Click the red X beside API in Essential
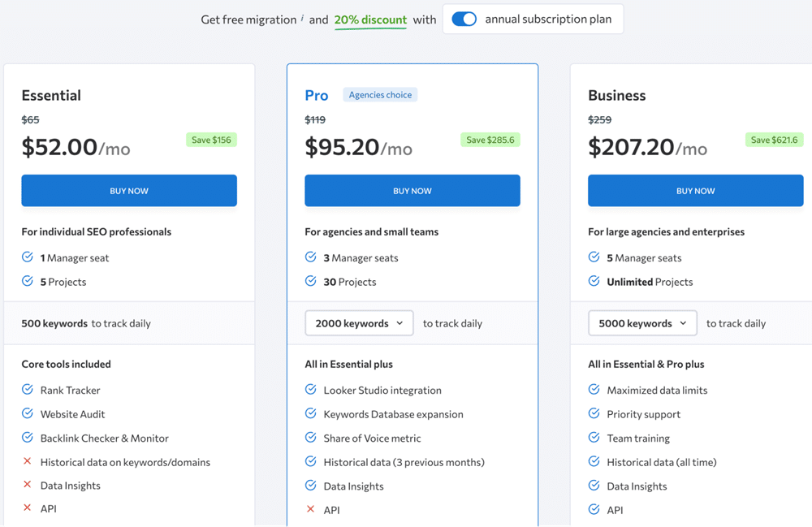This screenshot has height=527, width=812. tap(27, 508)
